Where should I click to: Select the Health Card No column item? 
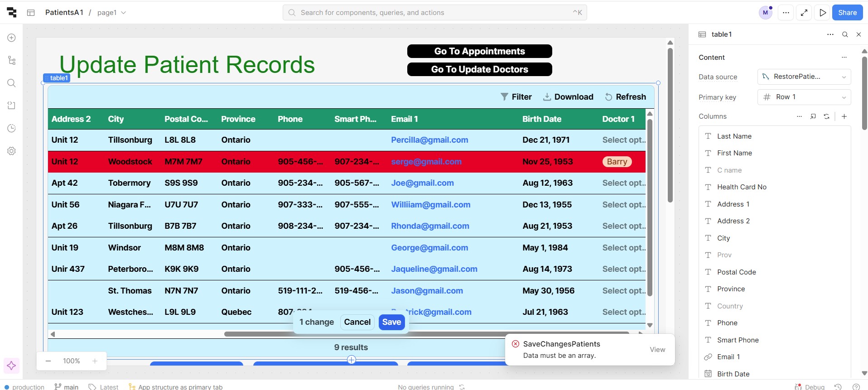pyautogui.click(x=742, y=187)
